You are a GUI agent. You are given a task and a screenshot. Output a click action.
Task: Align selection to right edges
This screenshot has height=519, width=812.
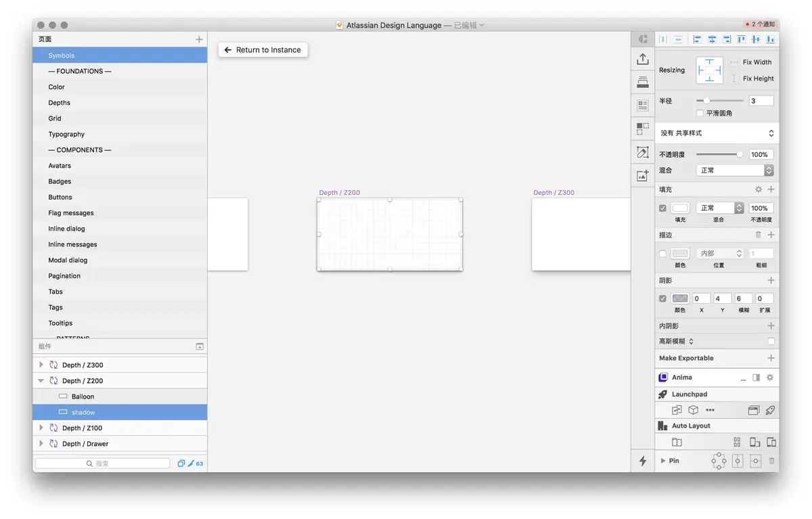pos(727,40)
